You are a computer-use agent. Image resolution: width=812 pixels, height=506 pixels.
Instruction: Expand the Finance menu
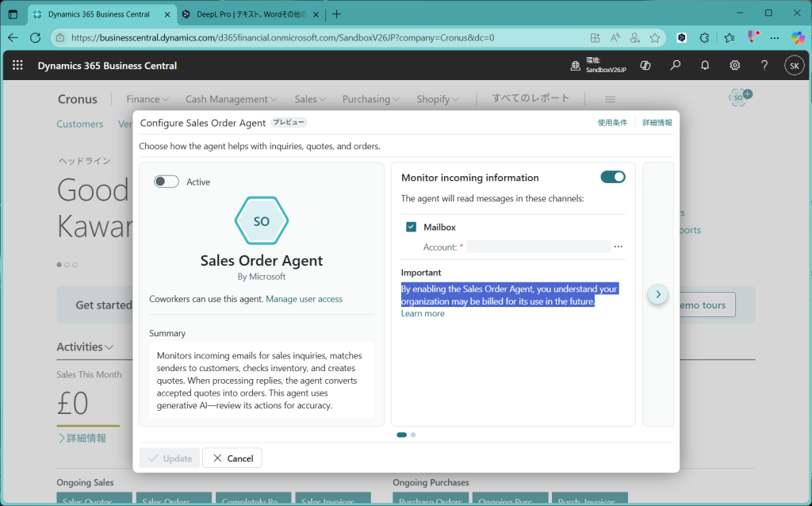tap(147, 99)
